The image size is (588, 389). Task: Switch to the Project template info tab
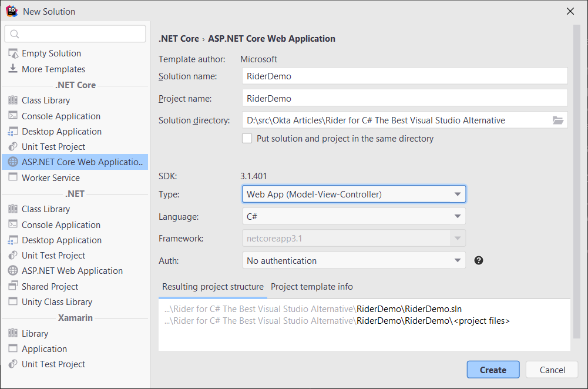pyautogui.click(x=312, y=287)
